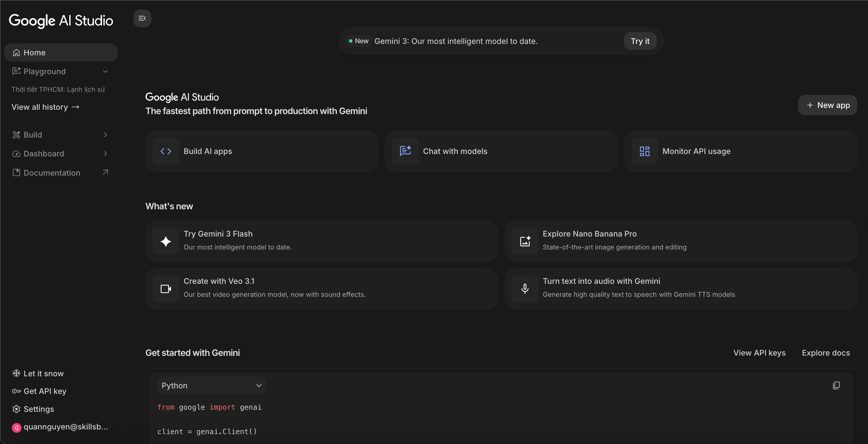Image resolution: width=868 pixels, height=444 pixels.
Task: Copy the code sample with the copy icon
Action: pyautogui.click(x=836, y=385)
